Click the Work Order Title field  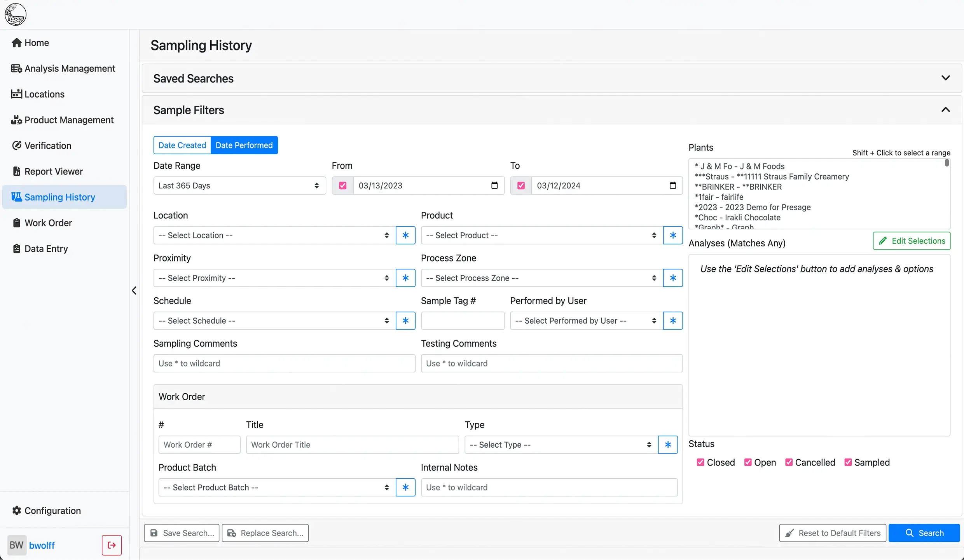coord(353,445)
